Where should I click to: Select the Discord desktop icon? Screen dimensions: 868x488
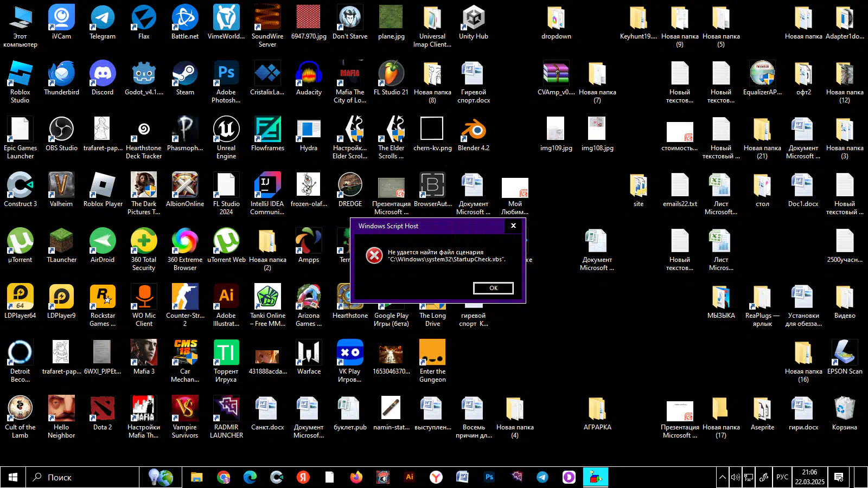click(x=103, y=79)
